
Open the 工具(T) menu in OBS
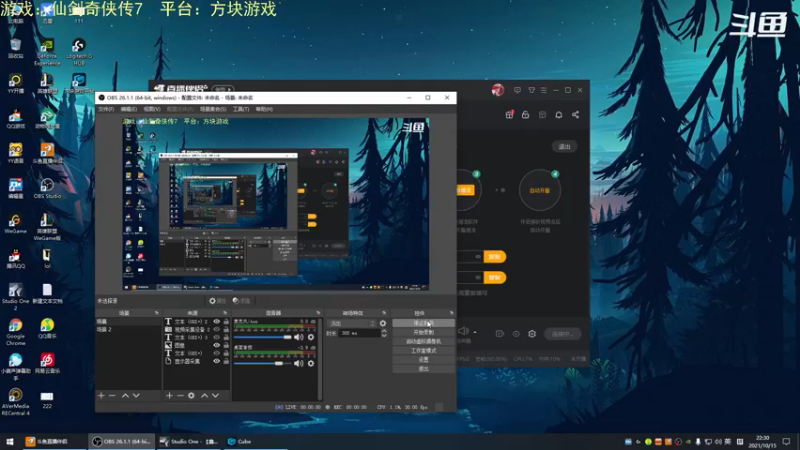point(241,109)
